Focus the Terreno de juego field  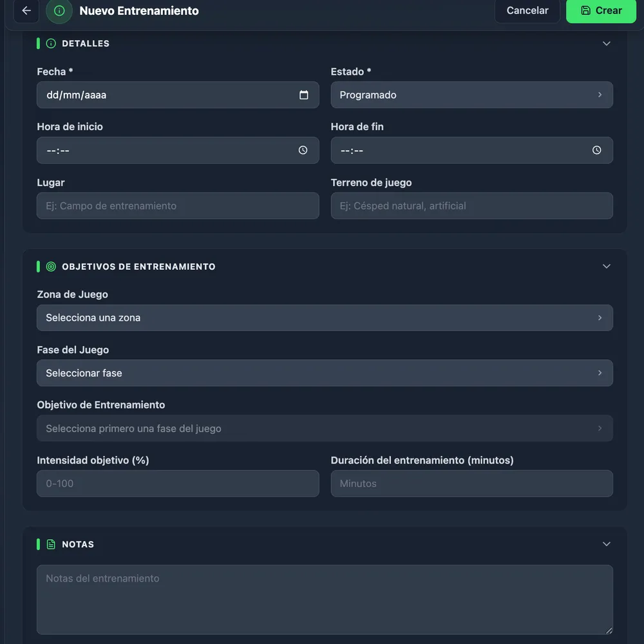[x=471, y=206]
